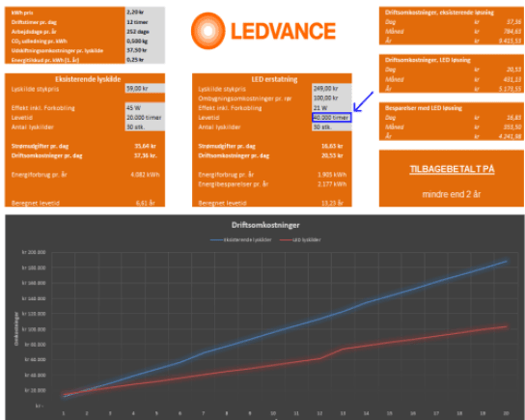This screenshot has height=420, width=525.
Task: Click the kr 200.000 axis label
Action: 34,252
